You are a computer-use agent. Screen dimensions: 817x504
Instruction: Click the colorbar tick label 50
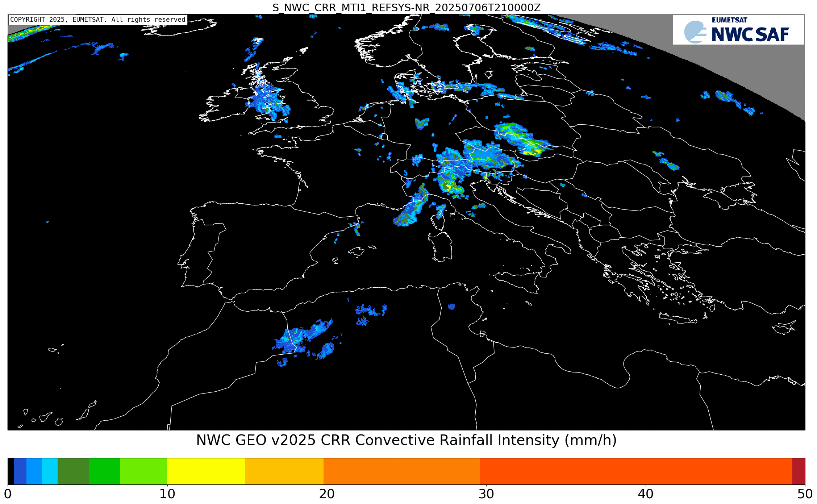[805, 494]
